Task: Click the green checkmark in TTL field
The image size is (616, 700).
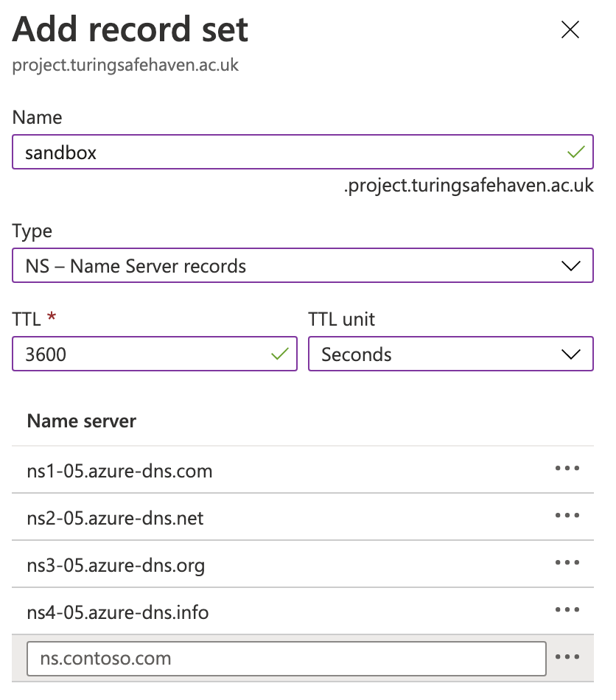Action: (x=280, y=354)
